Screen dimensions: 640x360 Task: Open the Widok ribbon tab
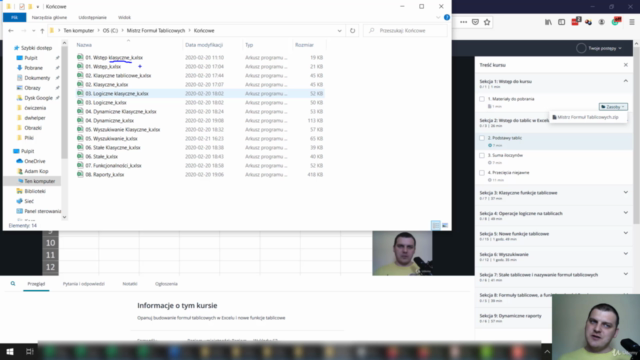[x=124, y=18]
